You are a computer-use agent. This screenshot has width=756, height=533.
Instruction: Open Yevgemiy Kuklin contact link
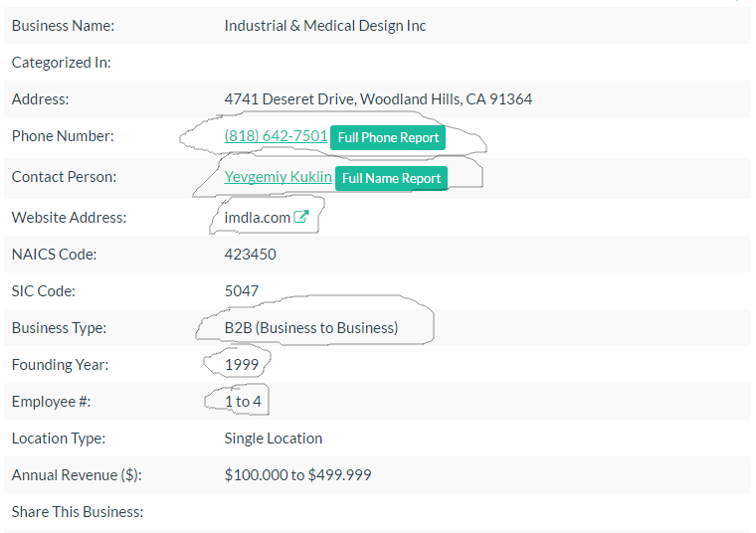(x=278, y=177)
